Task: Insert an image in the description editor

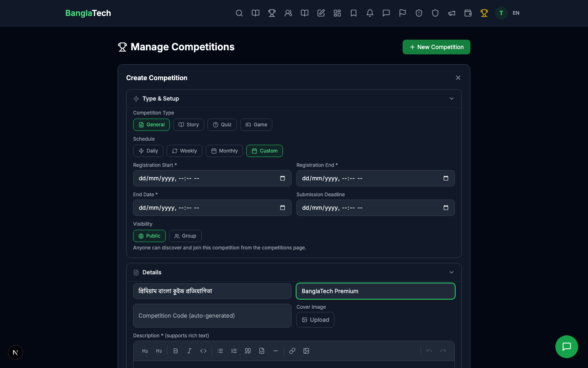Action: pyautogui.click(x=306, y=351)
